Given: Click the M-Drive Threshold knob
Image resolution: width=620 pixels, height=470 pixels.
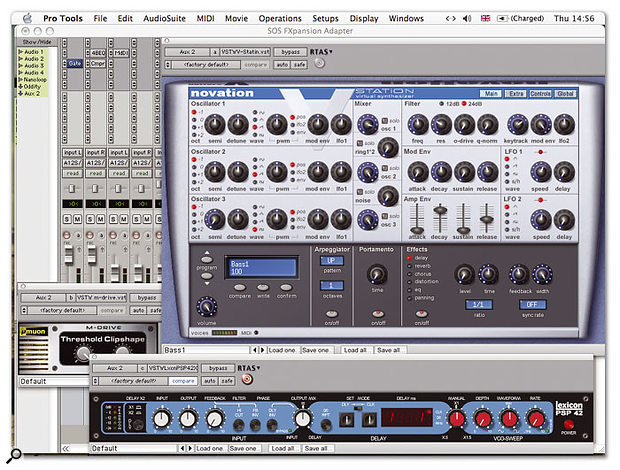Looking at the screenshot, I should coord(83,354).
